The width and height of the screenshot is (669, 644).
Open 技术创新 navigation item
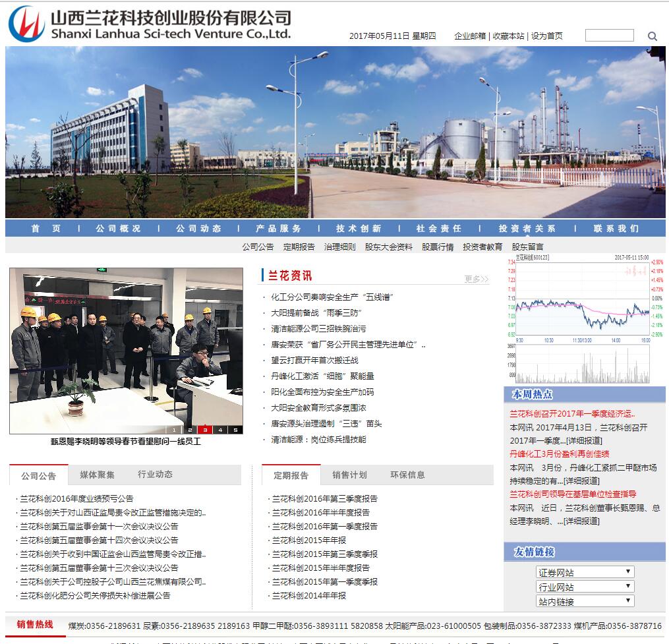click(359, 228)
